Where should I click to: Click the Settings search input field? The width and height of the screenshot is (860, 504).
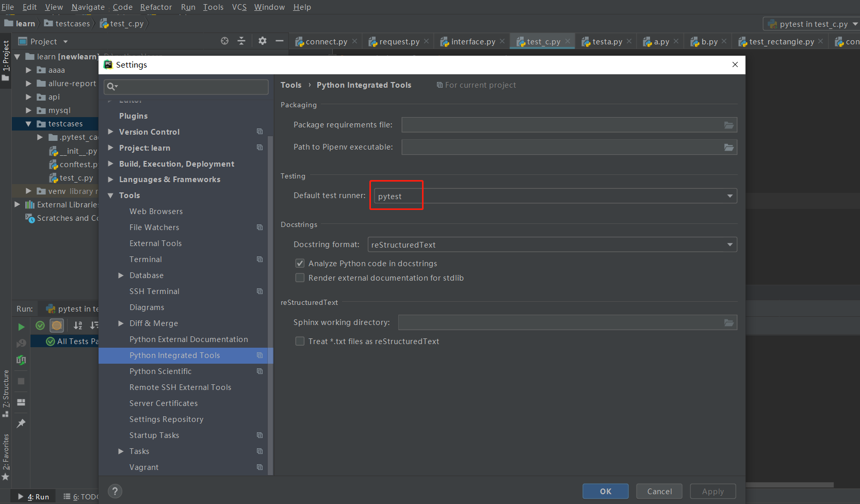point(186,87)
